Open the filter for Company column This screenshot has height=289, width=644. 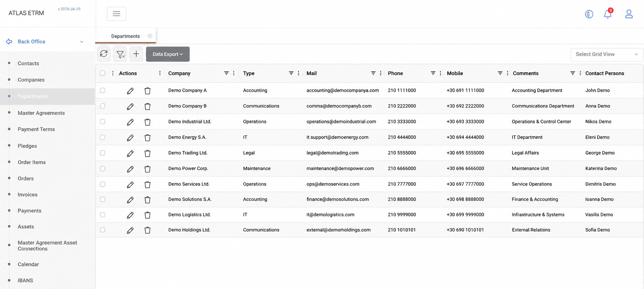point(226,73)
